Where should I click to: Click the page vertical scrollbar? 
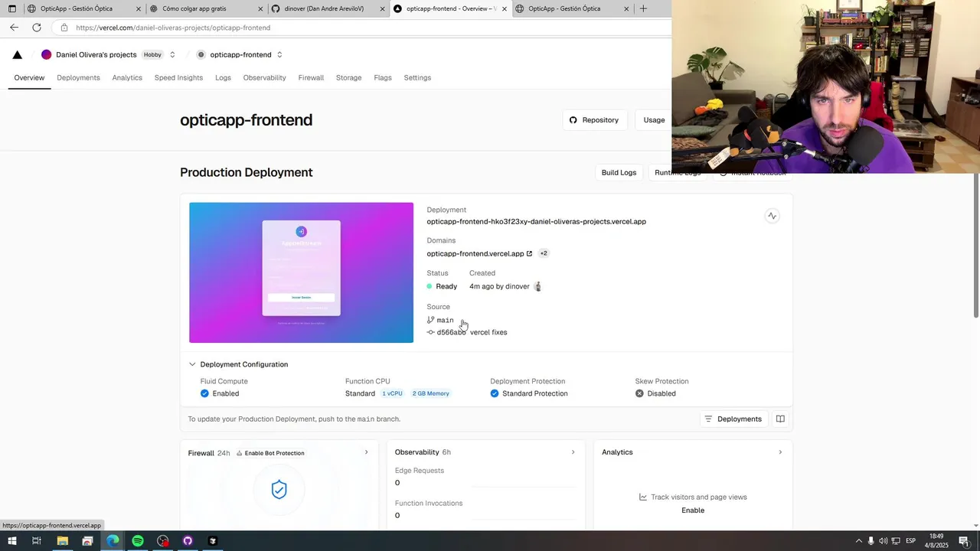975,245
